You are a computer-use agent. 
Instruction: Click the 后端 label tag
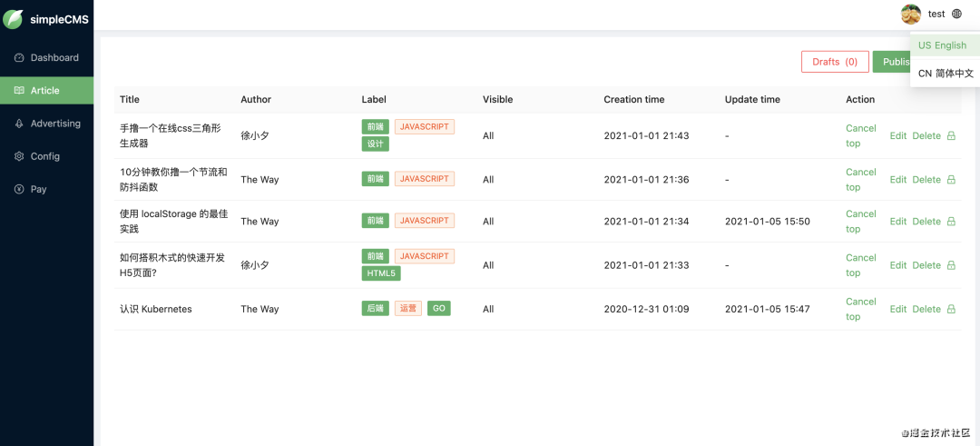[x=376, y=308]
